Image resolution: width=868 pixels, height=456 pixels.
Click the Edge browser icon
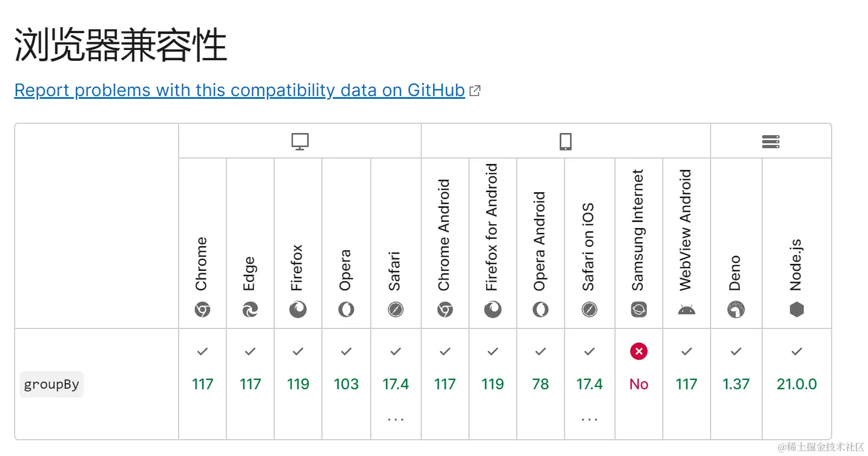point(250,309)
